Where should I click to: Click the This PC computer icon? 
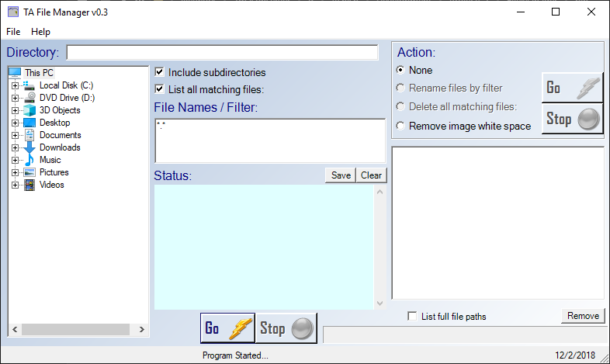point(15,73)
